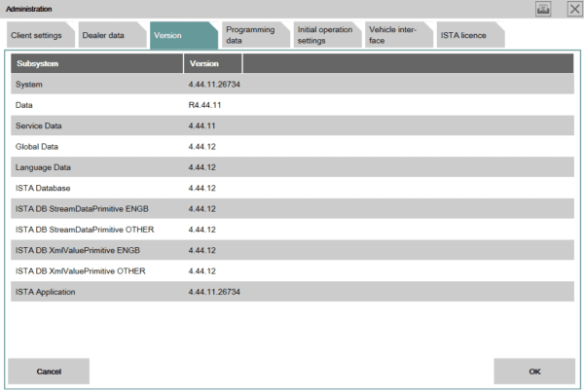Select ISTA DB StreamDataPrimitive ENGB row

(292, 209)
